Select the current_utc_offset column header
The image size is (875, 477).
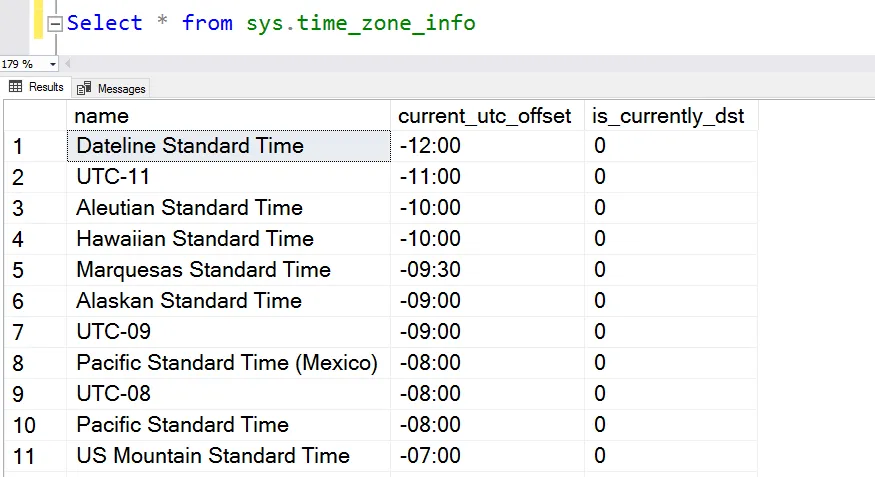click(487, 115)
